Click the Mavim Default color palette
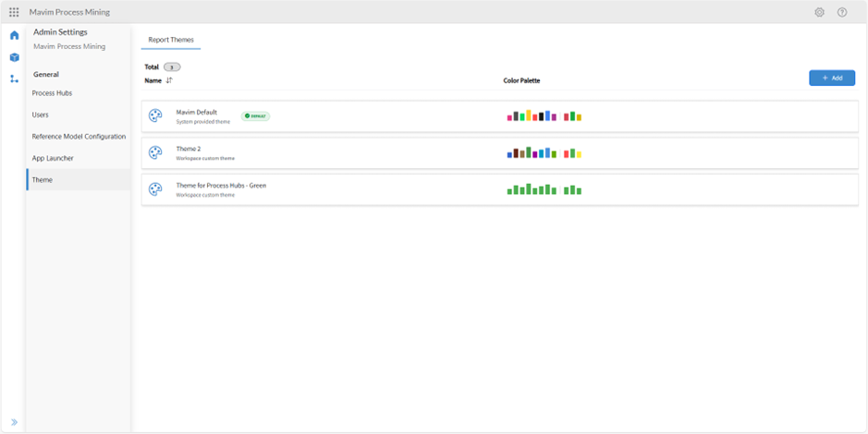 [544, 115]
